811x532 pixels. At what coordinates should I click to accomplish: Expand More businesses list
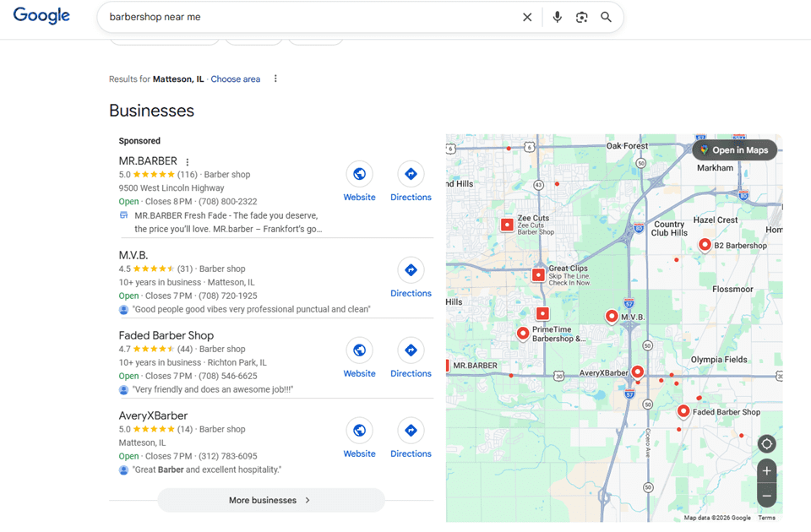pyautogui.click(x=270, y=500)
